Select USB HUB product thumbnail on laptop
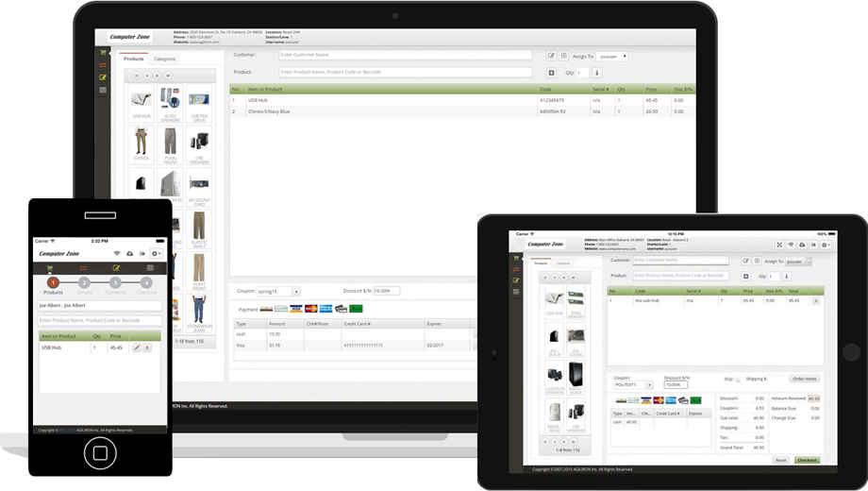This screenshot has height=491, width=868. tap(142, 103)
